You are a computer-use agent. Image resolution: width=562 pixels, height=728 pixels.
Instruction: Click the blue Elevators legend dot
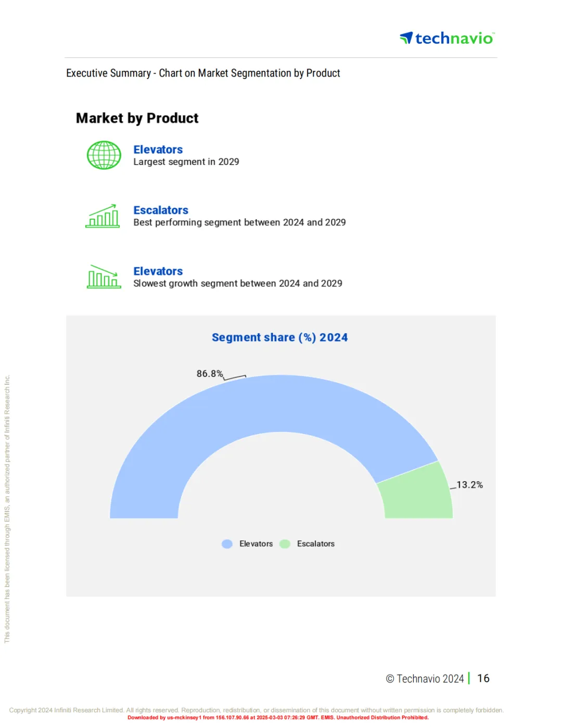pos(227,544)
